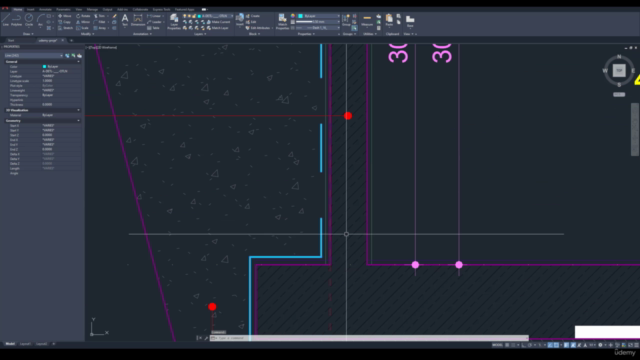The width and height of the screenshot is (640, 360).
Task: Click the Insert block icon
Action: [240, 20]
